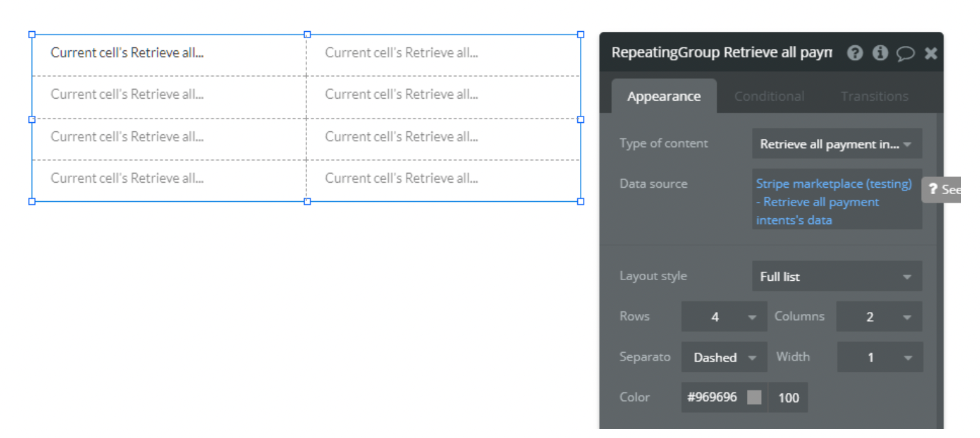Select the first cell's text element
The image size is (980, 438).
point(127,53)
